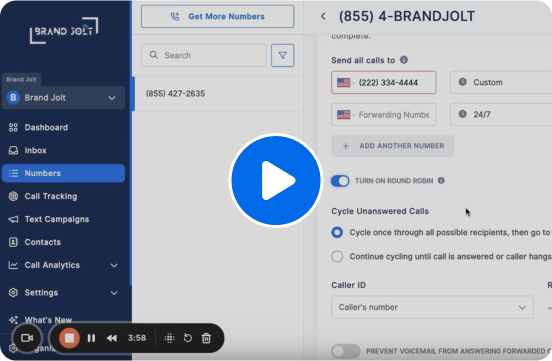Click the What's New sparkle icon

tap(13, 320)
